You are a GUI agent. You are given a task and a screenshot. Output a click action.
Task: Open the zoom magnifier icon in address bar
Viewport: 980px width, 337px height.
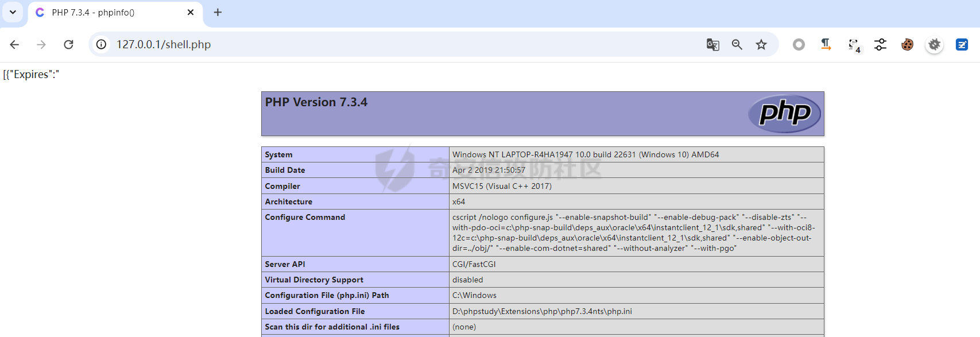737,45
